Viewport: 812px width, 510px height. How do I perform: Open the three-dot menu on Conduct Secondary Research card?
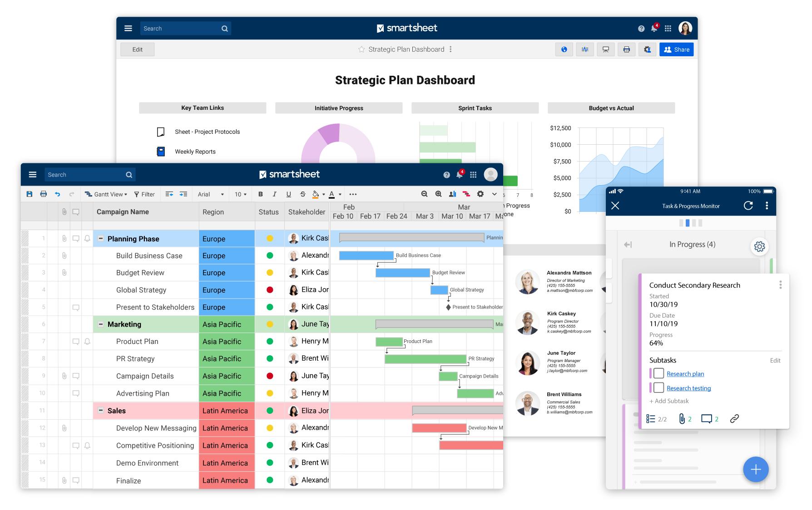tap(780, 285)
